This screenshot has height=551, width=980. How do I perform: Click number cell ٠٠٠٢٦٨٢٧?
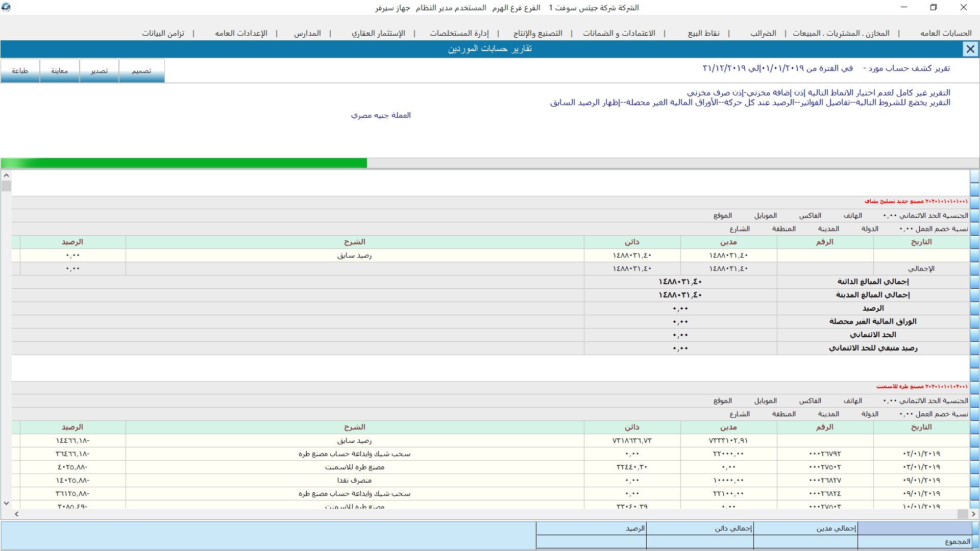tap(825, 480)
